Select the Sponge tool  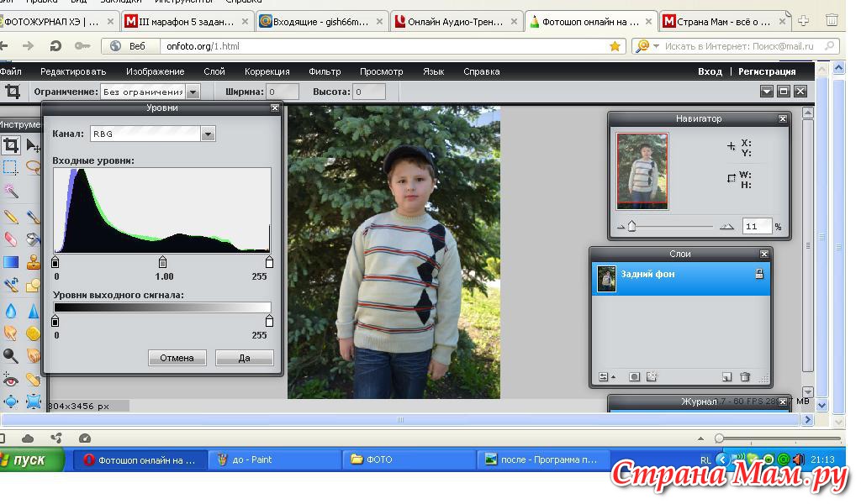(x=34, y=333)
